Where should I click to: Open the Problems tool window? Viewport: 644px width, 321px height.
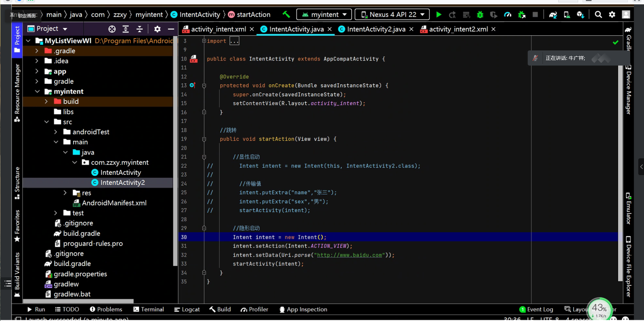[x=106, y=309]
